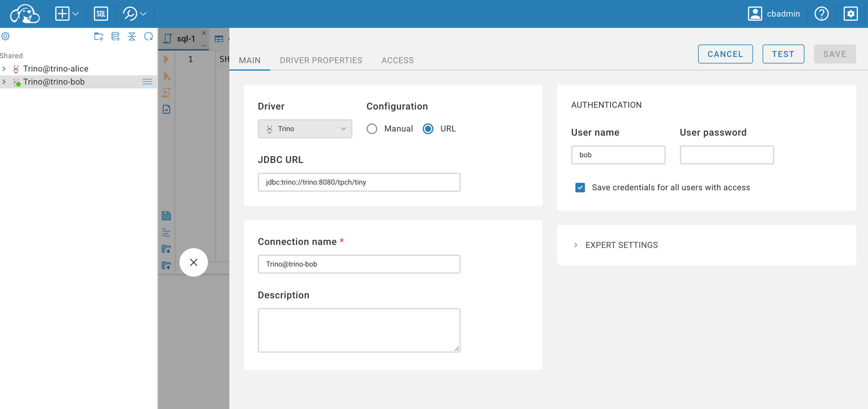
Task: Collapse all navigator tree nodes
Action: 132,37
